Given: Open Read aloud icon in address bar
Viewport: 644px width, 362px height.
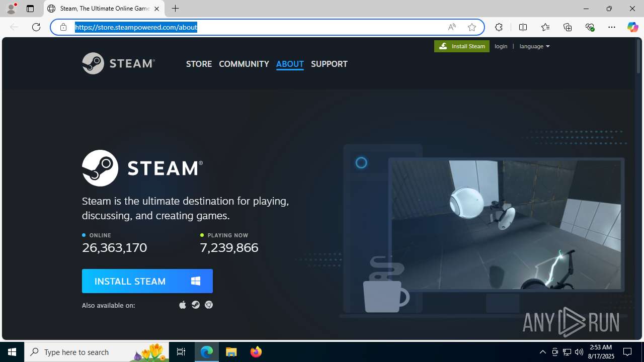Looking at the screenshot, I should tap(452, 27).
